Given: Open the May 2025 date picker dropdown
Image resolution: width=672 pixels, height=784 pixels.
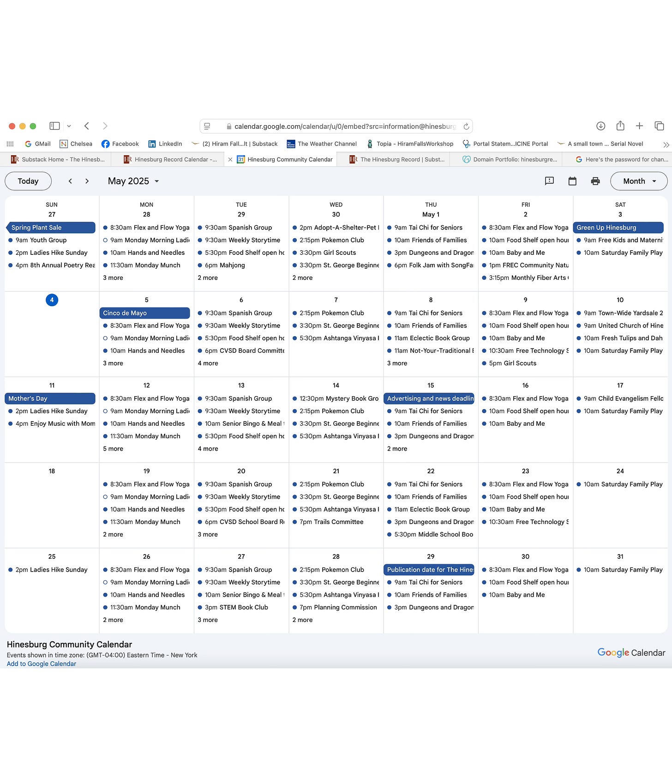Looking at the screenshot, I should (x=133, y=181).
